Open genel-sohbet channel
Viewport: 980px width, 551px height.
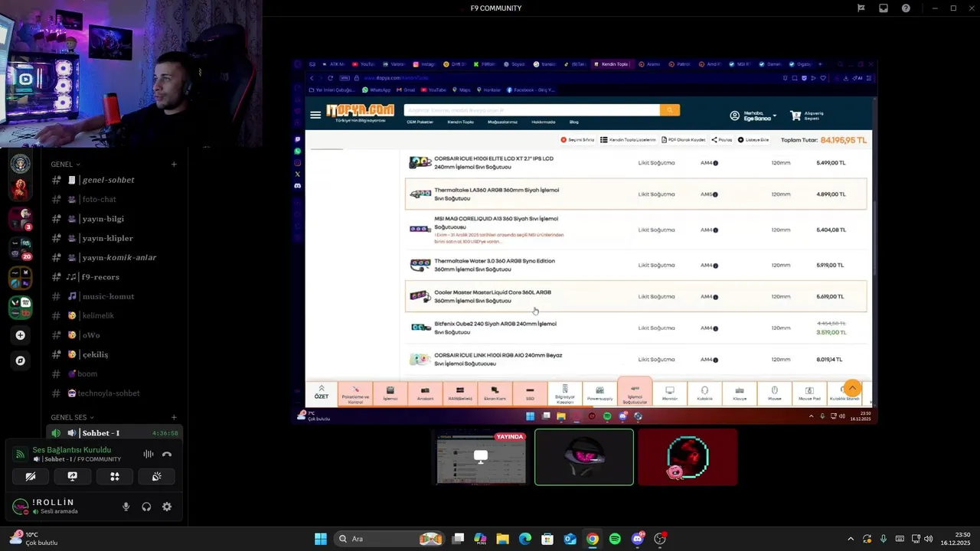[108, 180]
